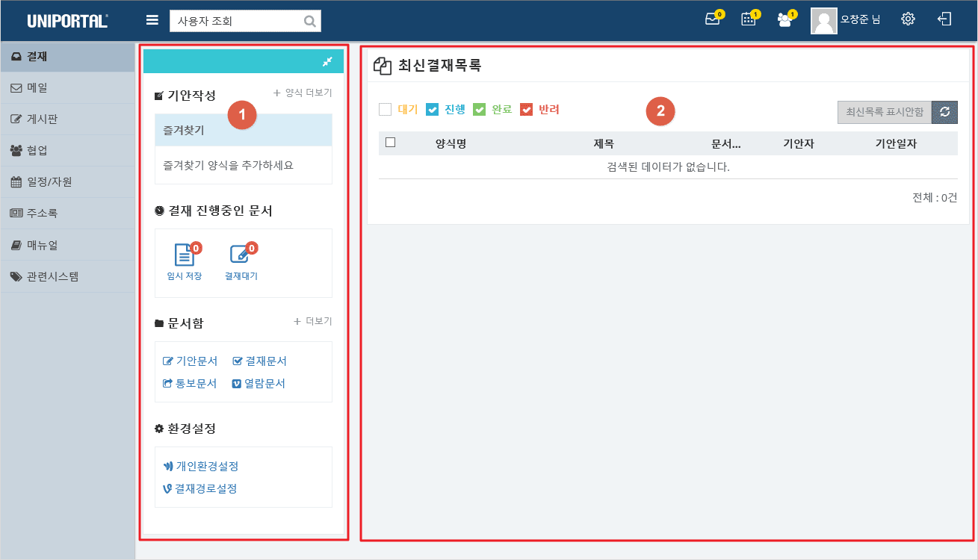Select 결재 in the sidebar
This screenshot has width=978, height=560.
pos(67,56)
